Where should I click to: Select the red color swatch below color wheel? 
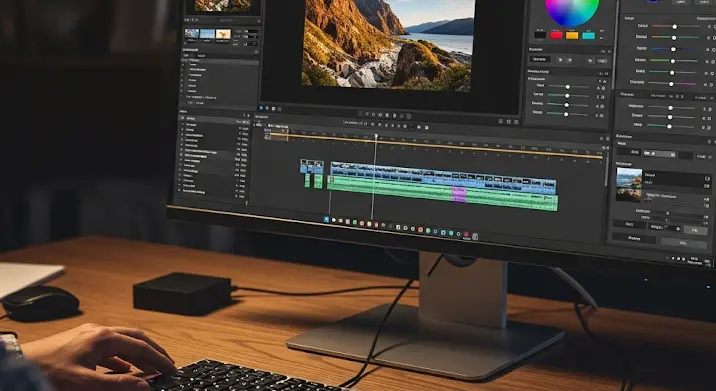point(556,35)
